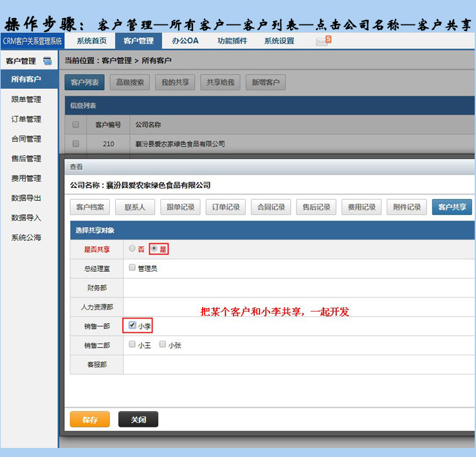This screenshot has height=457, width=476.
Task: Open 高级搜索 advanced search
Action: [130, 82]
